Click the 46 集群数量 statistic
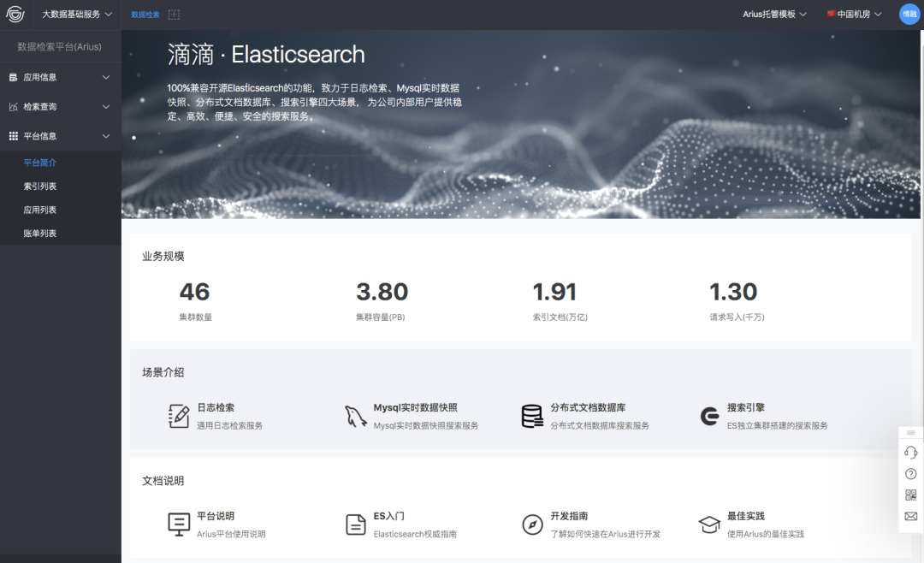 click(195, 300)
